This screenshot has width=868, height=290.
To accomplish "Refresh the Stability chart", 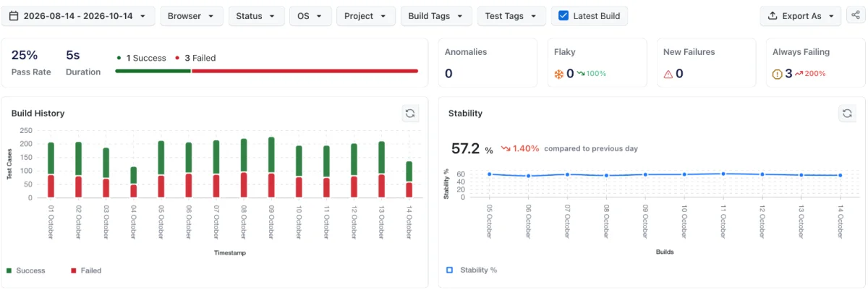I will tap(847, 114).
